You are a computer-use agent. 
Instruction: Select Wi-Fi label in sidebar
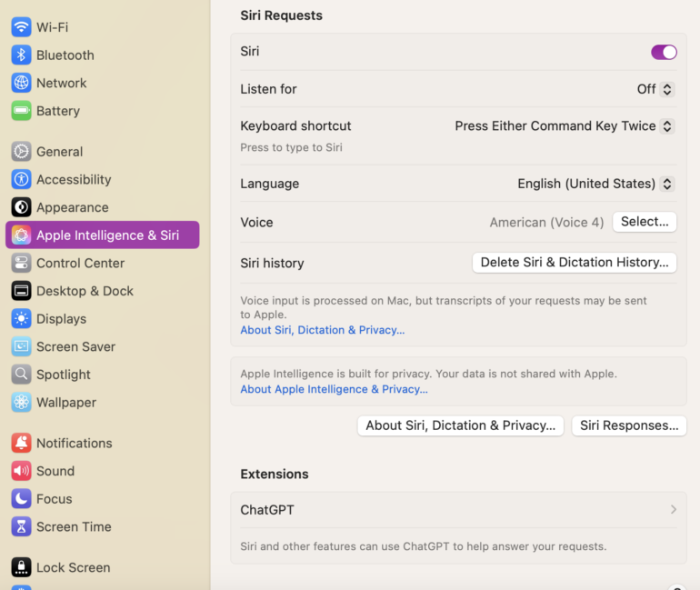coord(52,27)
